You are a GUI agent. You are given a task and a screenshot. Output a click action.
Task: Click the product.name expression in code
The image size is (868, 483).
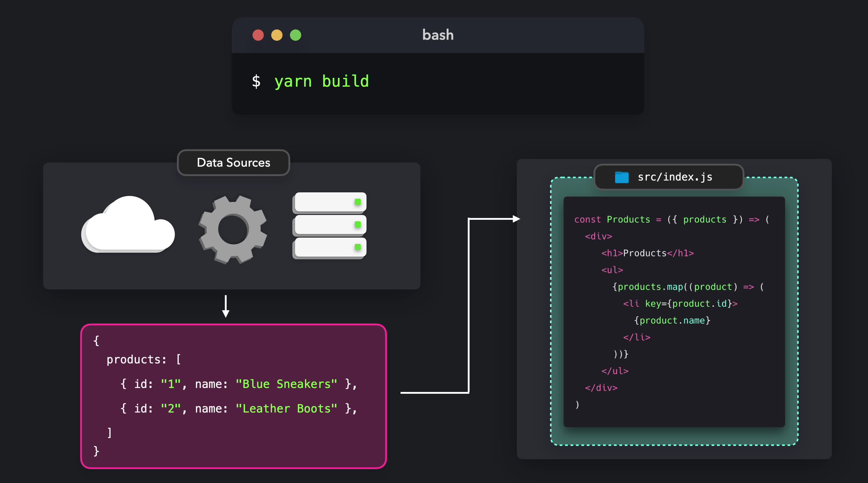tap(672, 320)
